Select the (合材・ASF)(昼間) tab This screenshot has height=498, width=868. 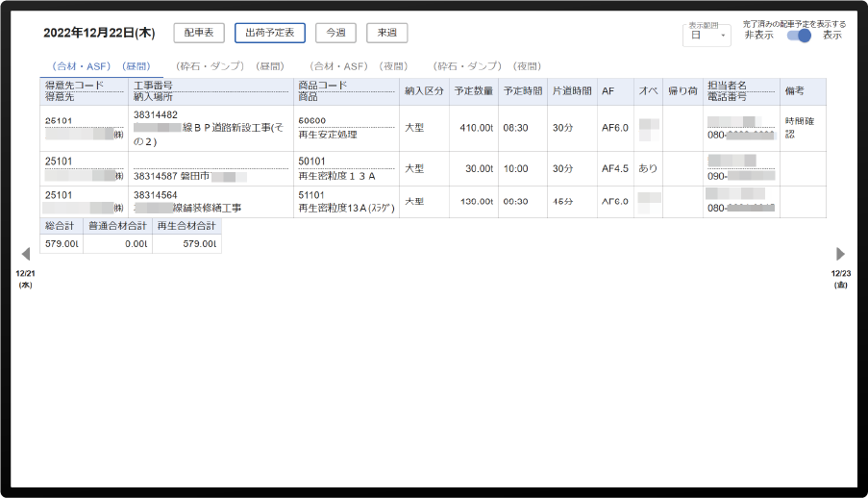coord(101,66)
